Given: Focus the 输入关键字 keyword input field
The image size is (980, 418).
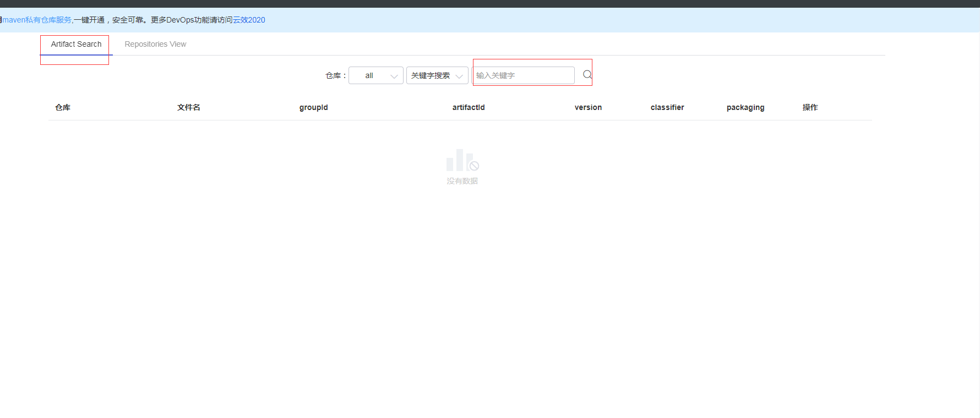Looking at the screenshot, I should pyautogui.click(x=523, y=75).
